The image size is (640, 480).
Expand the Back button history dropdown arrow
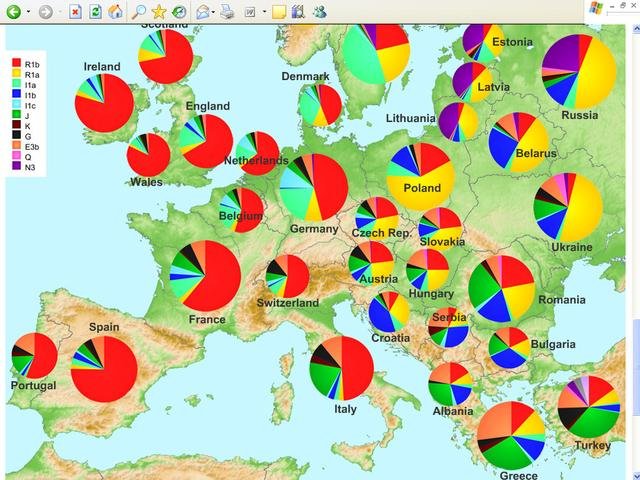tap(27, 12)
